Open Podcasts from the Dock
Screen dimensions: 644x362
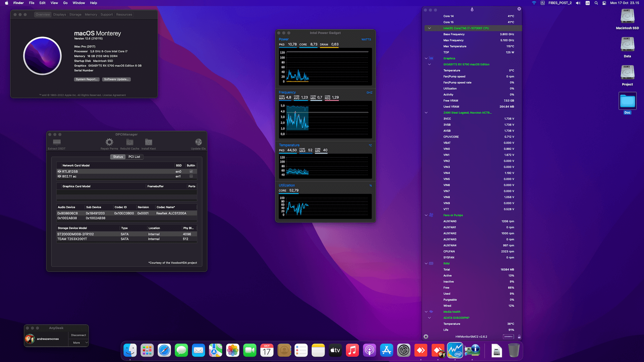click(x=369, y=351)
